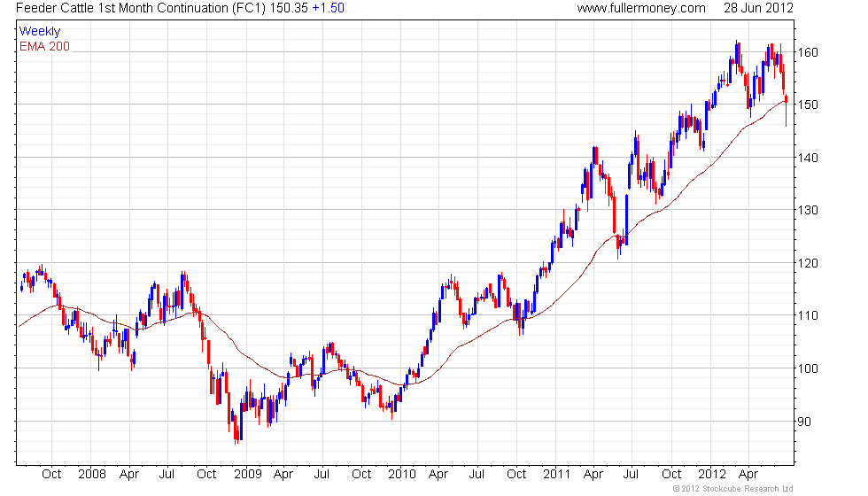The image size is (868, 496).
Task: Click the 'Apr' label just after 2009
Action: click(283, 475)
